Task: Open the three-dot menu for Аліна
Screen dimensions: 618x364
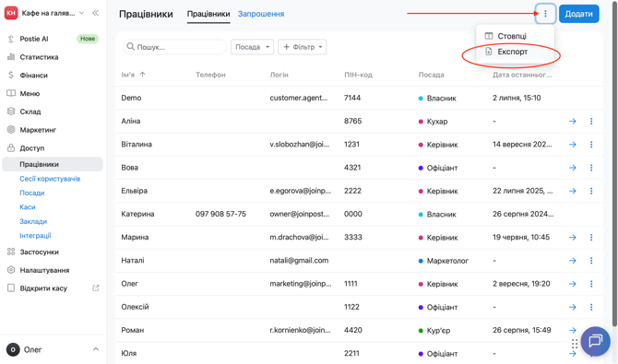Action: (591, 122)
